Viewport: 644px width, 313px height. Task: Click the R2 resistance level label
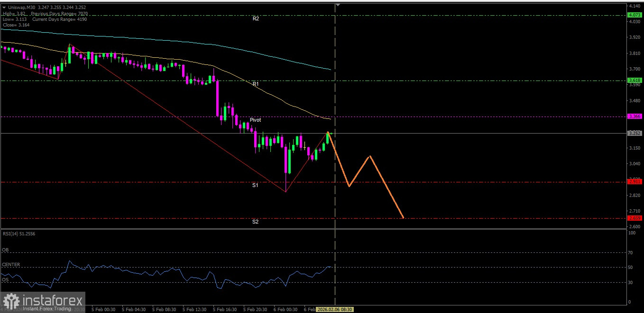[256, 18]
